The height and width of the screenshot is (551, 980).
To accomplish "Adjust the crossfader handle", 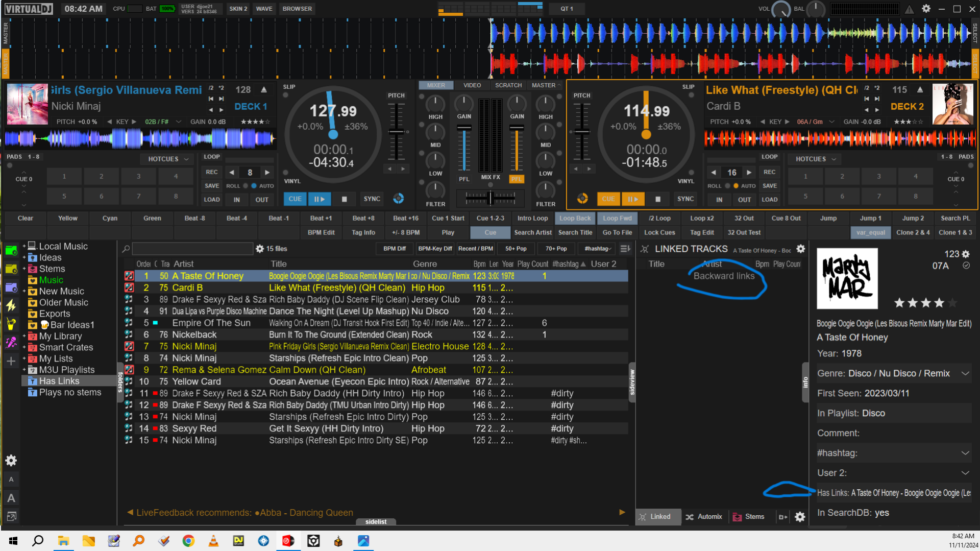I will pos(491,198).
